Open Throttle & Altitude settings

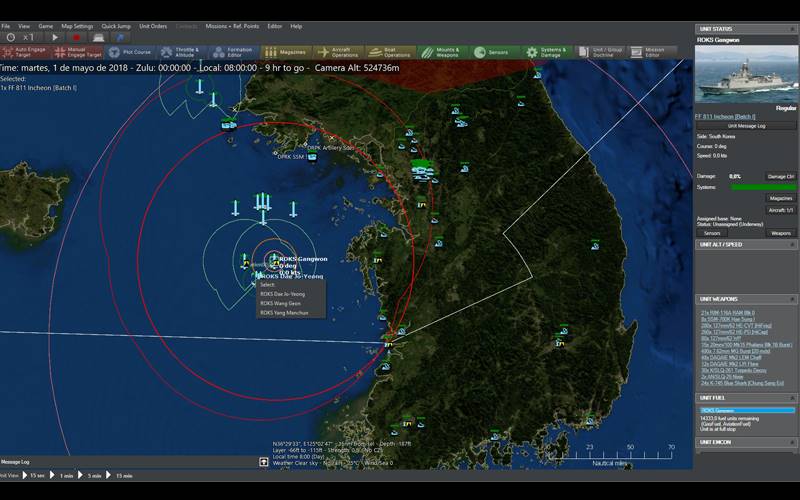point(180,51)
